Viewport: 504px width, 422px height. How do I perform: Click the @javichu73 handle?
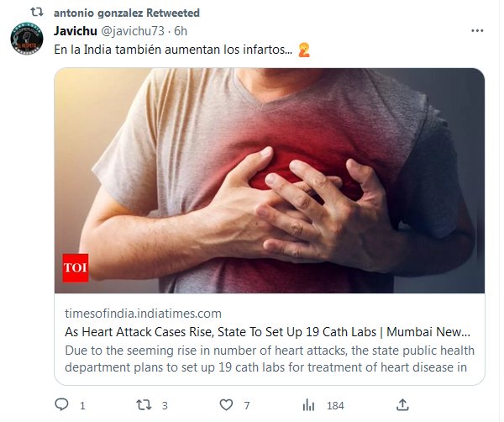click(x=132, y=31)
